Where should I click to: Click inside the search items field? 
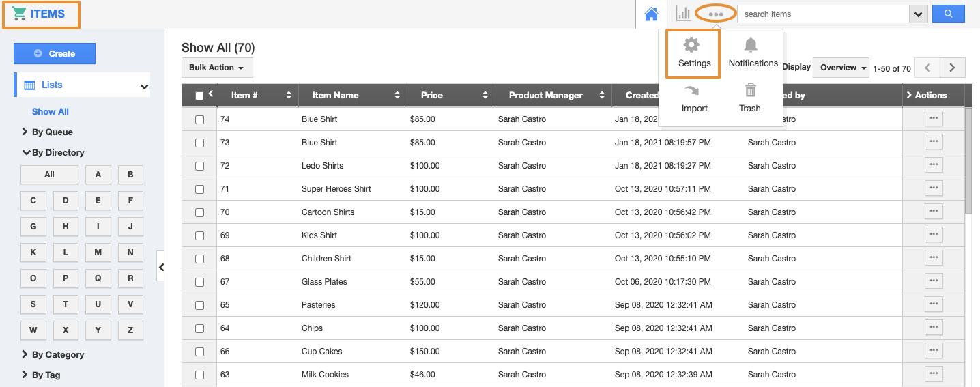point(822,14)
